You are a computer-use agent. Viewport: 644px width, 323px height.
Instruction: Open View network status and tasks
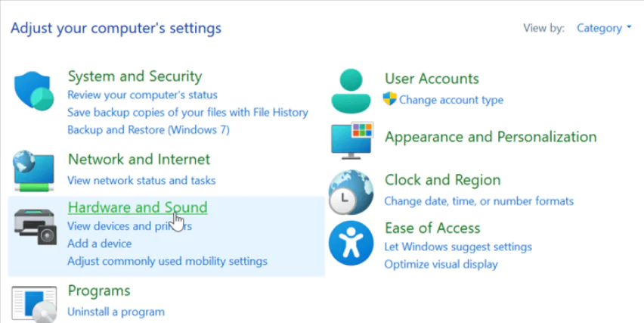click(141, 181)
